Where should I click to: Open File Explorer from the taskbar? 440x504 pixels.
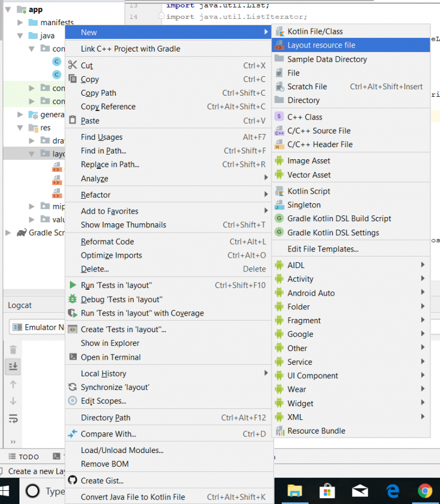294,491
